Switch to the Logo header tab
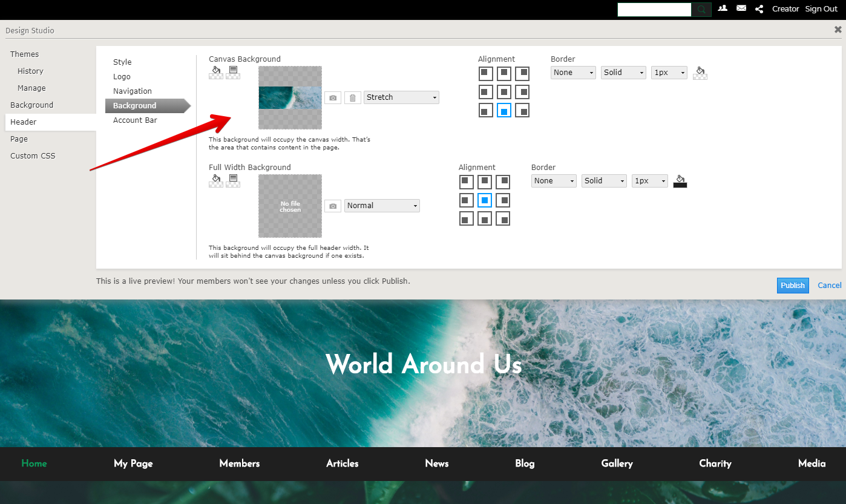This screenshot has height=504, width=846. tap(122, 77)
